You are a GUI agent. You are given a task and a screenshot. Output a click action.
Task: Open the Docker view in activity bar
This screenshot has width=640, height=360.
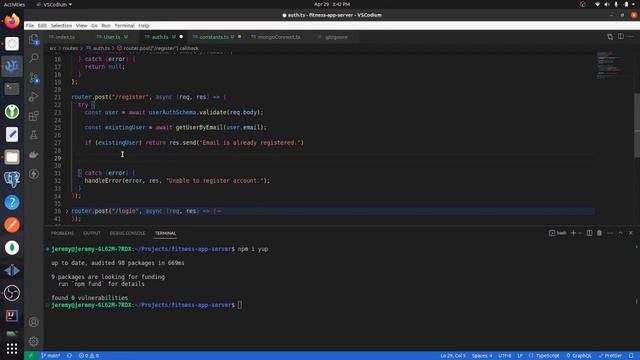tap(34, 154)
